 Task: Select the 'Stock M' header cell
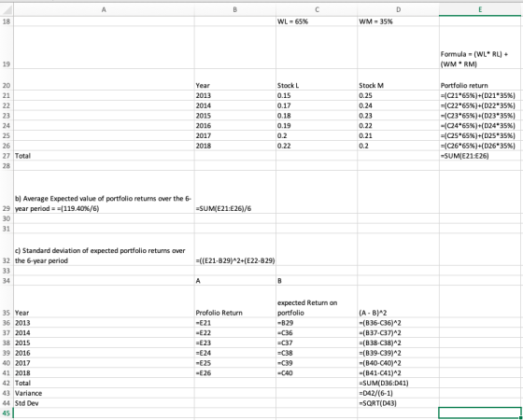coord(398,79)
